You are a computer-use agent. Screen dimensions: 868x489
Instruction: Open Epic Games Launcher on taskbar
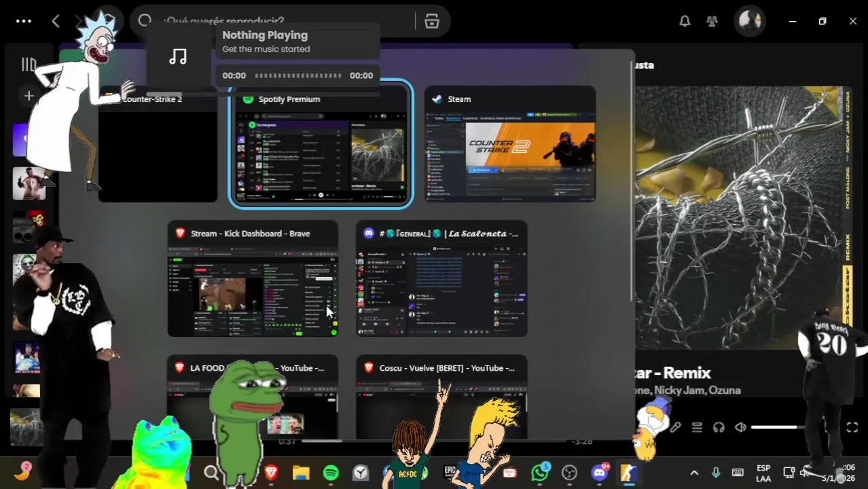[450, 473]
